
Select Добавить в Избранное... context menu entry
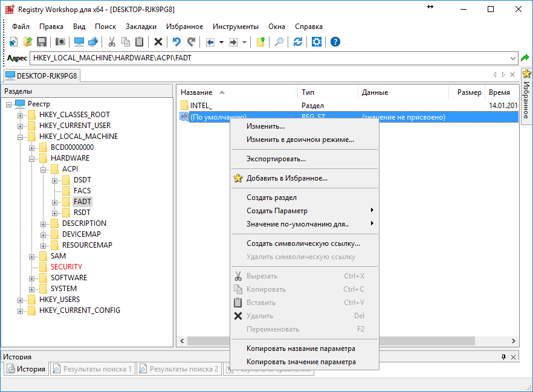(286, 178)
